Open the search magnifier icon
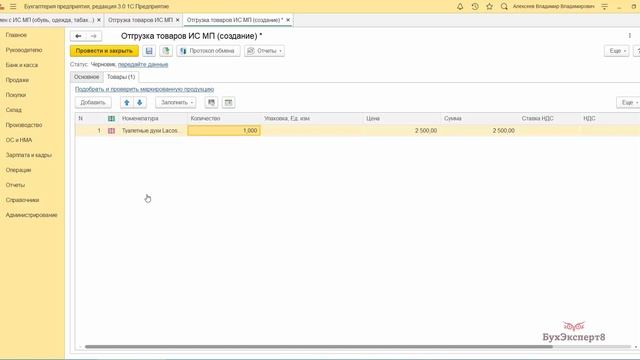Image resolution: width=640 pixels, height=360 pixels. pos(504,7)
